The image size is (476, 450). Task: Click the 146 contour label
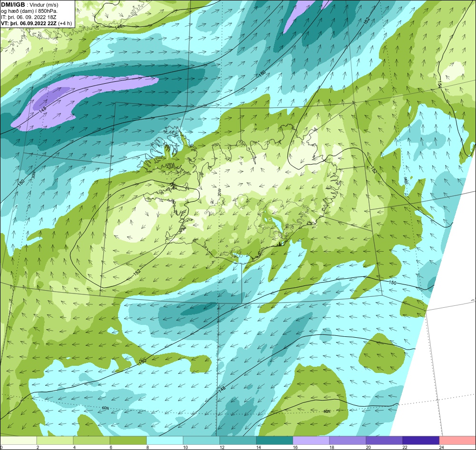pyautogui.click(x=119, y=27)
